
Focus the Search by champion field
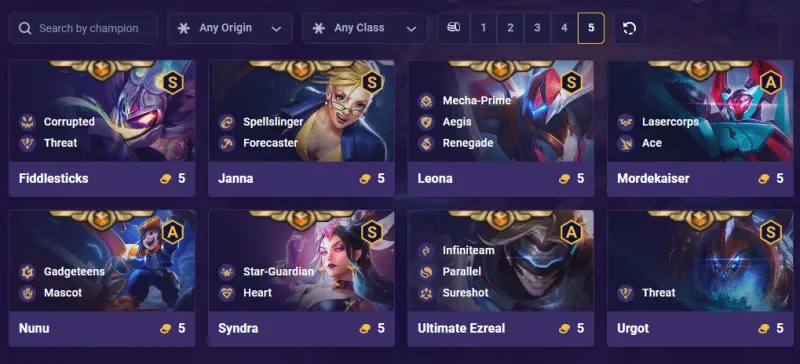(x=83, y=28)
